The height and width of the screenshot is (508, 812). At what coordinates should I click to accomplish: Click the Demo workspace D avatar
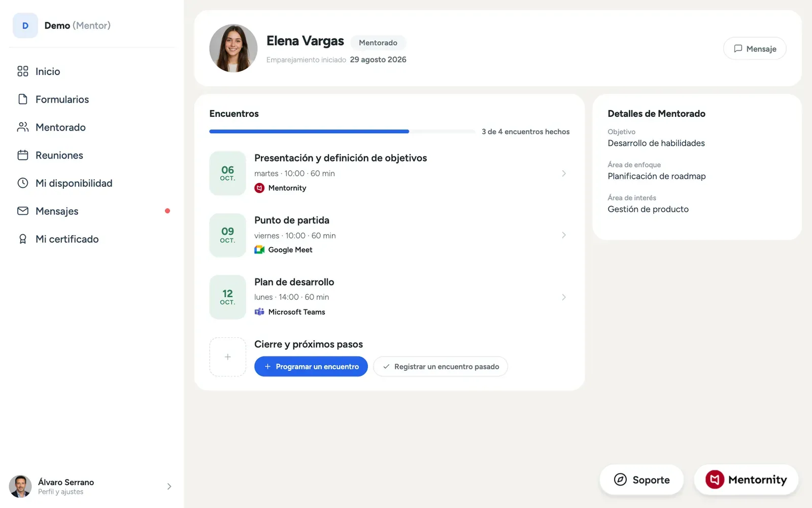click(x=25, y=25)
